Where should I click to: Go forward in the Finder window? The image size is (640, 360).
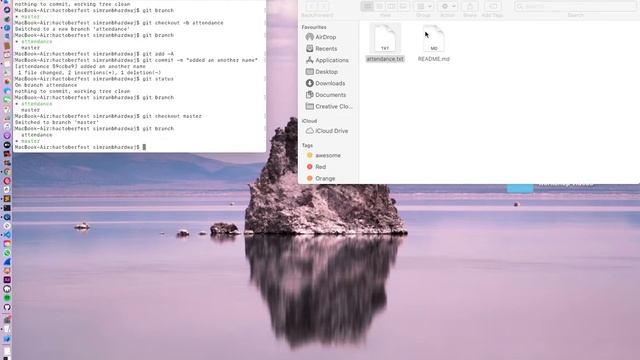click(324, 6)
